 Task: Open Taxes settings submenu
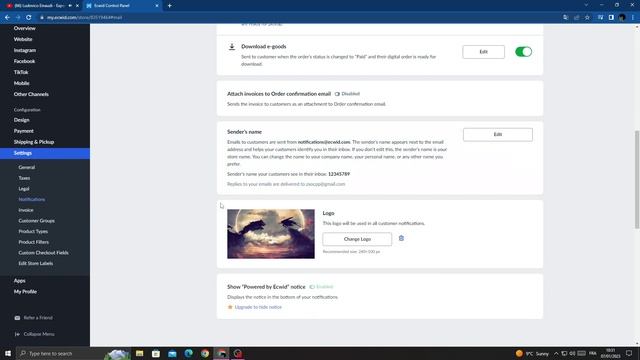tap(24, 178)
